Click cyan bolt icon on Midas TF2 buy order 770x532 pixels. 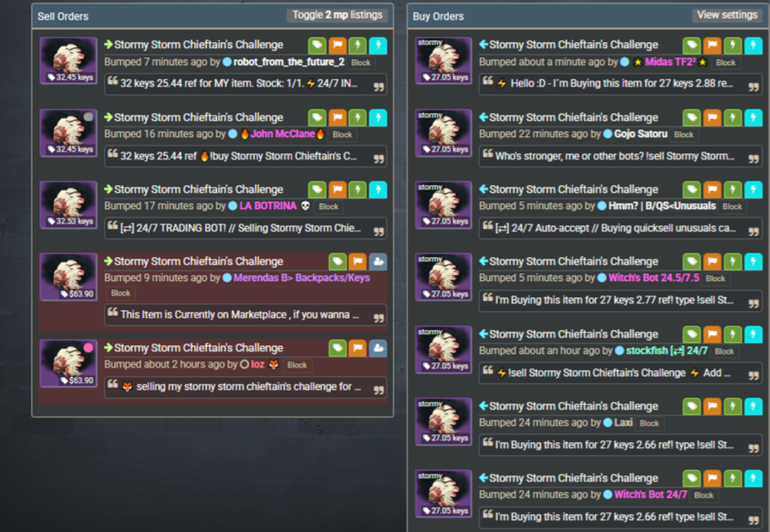tap(753, 45)
